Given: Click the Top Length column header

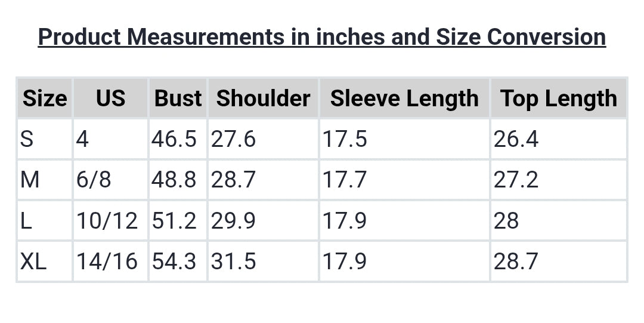Looking at the screenshot, I should click(558, 99).
